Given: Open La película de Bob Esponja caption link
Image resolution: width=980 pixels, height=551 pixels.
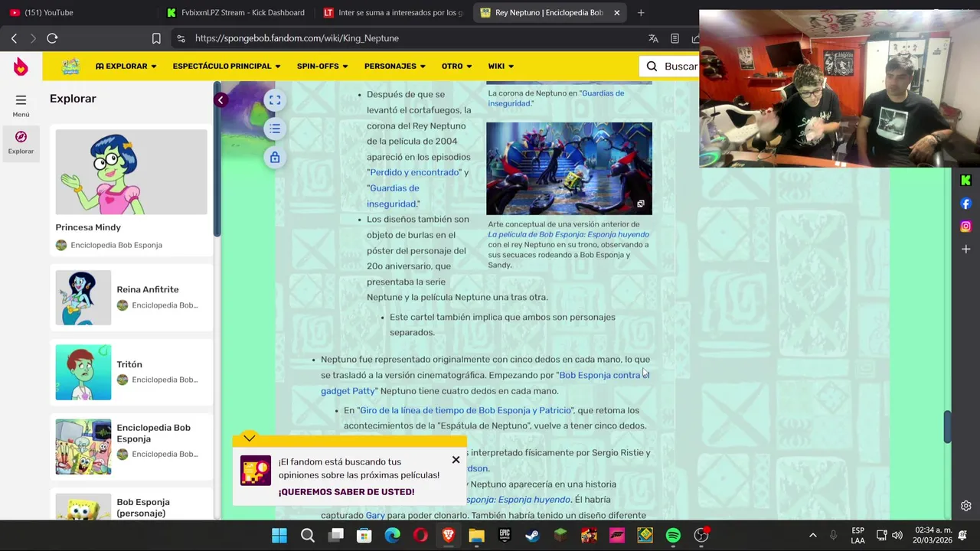Looking at the screenshot, I should (x=568, y=235).
